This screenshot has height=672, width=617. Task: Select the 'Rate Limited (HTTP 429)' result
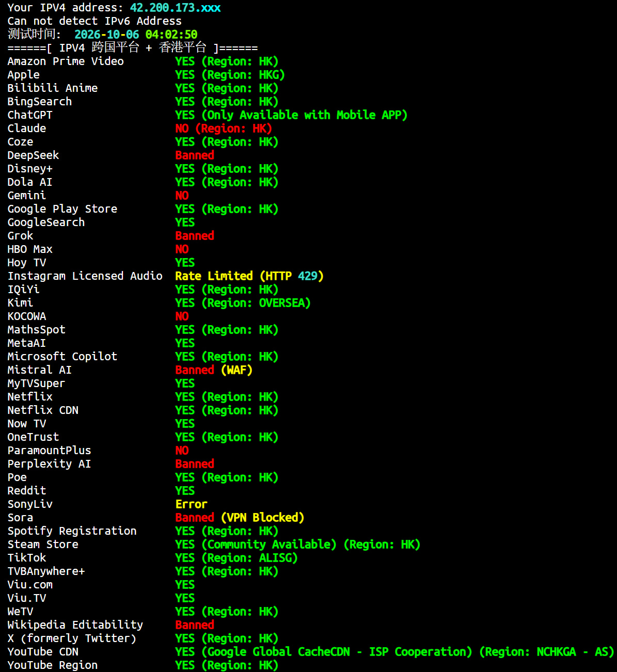(x=249, y=276)
